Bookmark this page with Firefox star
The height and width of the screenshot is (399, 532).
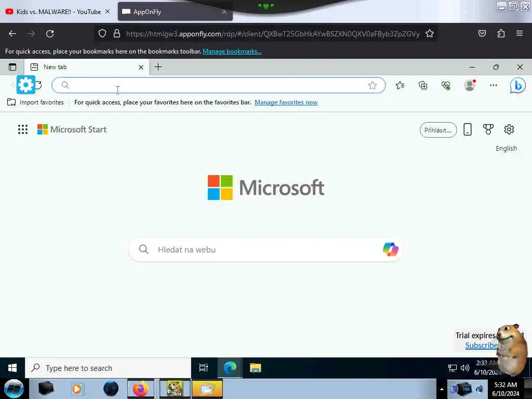(430, 34)
